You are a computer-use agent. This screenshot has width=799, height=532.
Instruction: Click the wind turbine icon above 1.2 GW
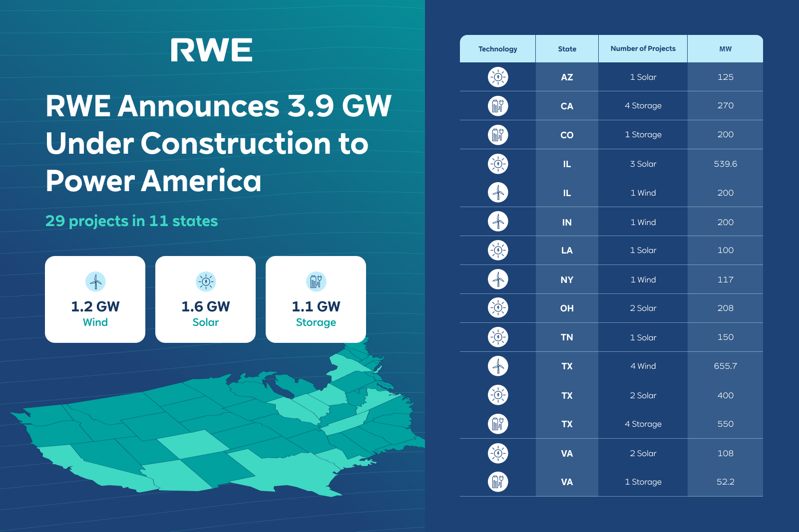[95, 281]
